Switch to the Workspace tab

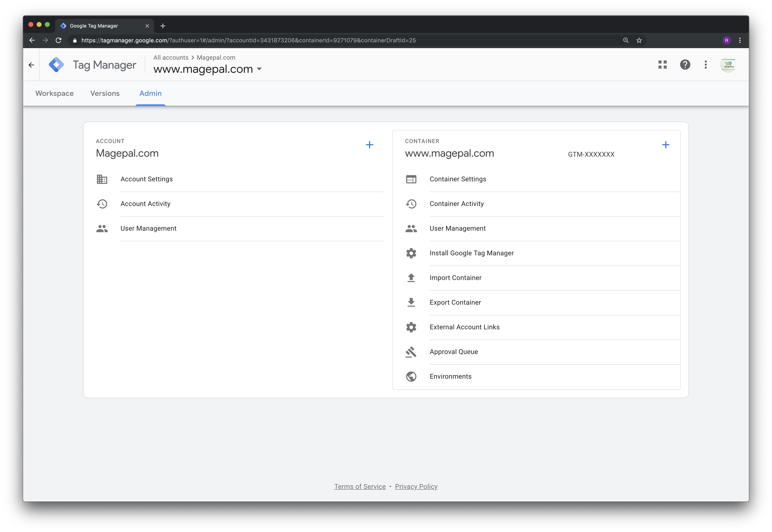(54, 94)
